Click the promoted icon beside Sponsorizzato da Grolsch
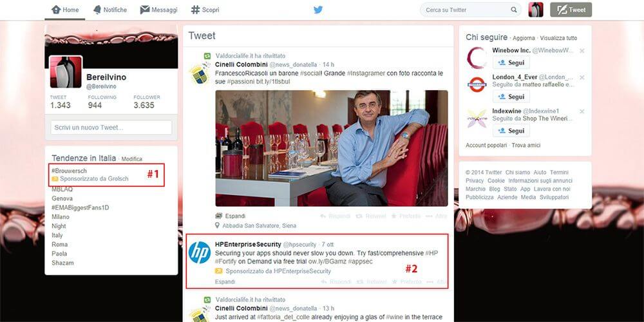This screenshot has width=644, height=322. 55,179
